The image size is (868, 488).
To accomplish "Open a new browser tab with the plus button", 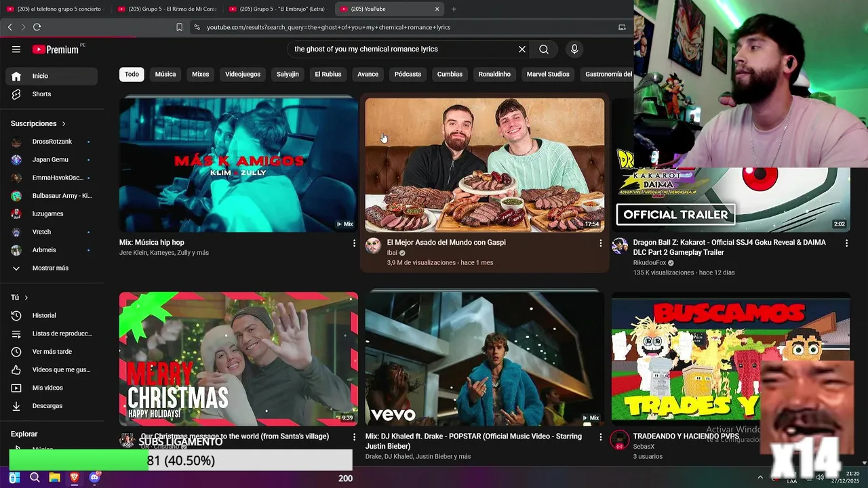I will pyautogui.click(x=454, y=9).
